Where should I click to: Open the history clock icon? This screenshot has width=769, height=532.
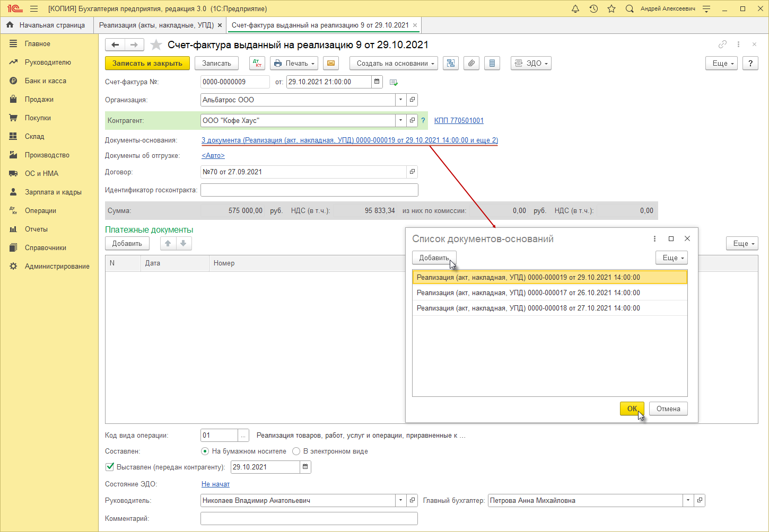pyautogui.click(x=593, y=8)
